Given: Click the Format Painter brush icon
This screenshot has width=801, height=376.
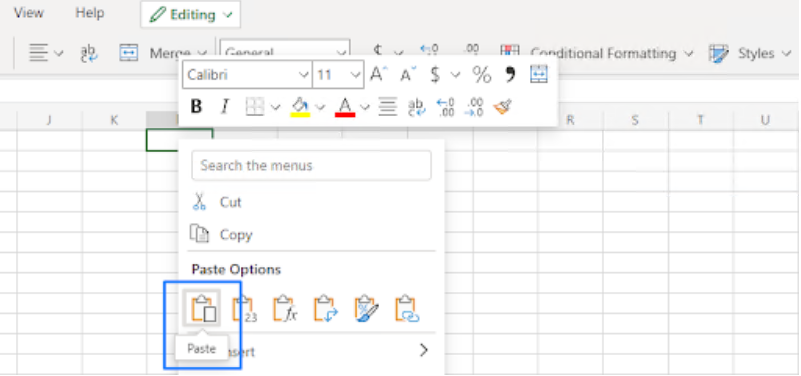Looking at the screenshot, I should click(x=503, y=107).
